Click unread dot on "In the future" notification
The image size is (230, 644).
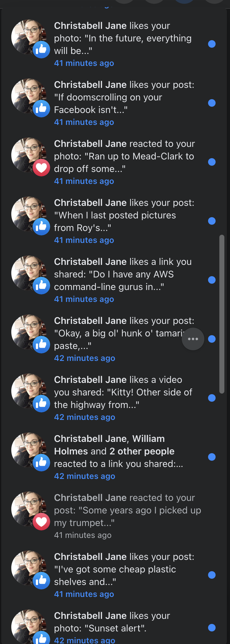coord(212,44)
